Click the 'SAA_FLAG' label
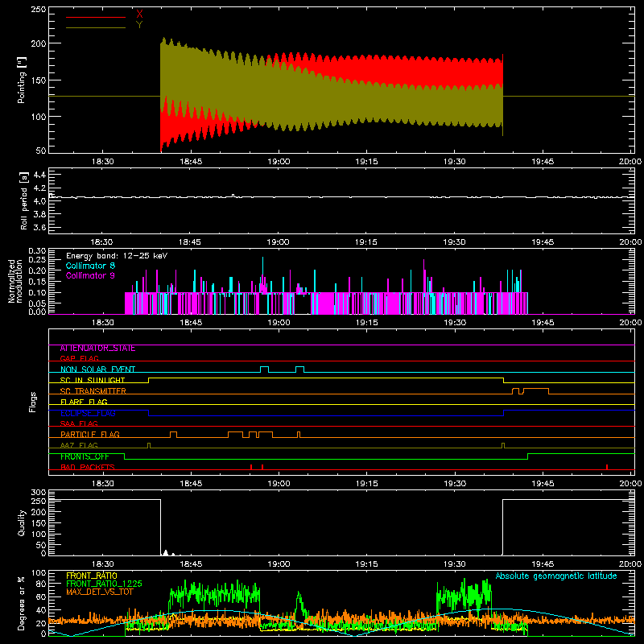 click(x=79, y=423)
